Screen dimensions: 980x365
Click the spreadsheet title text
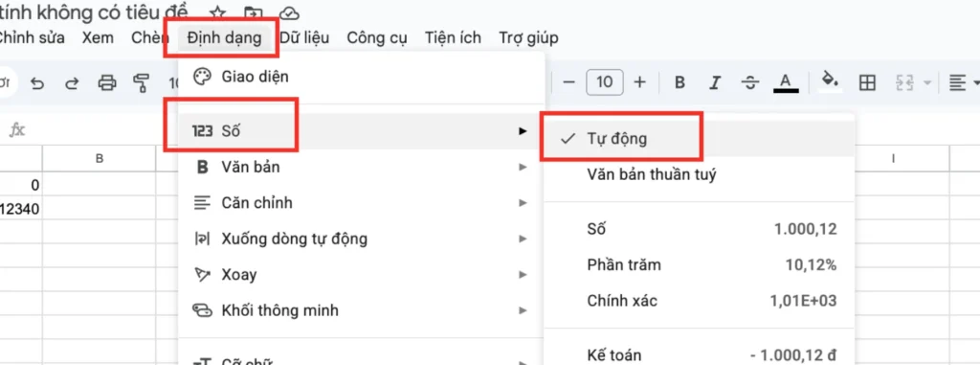tap(95, 11)
